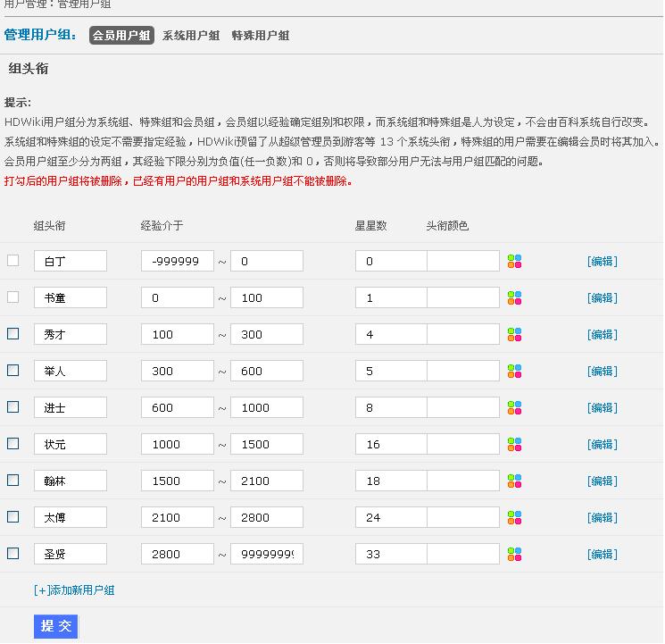
Task: Click the 编辑 link for 翰林
Action: [x=603, y=481]
